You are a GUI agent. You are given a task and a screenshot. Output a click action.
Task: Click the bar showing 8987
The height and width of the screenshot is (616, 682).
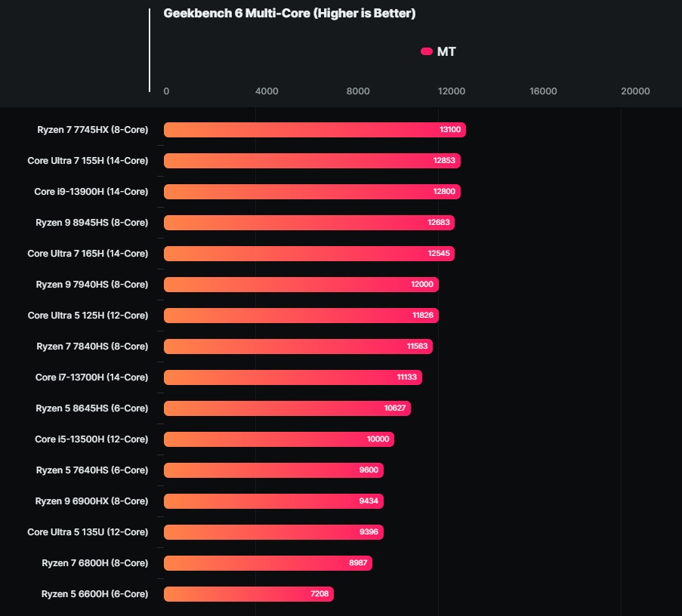pyautogui.click(x=268, y=563)
